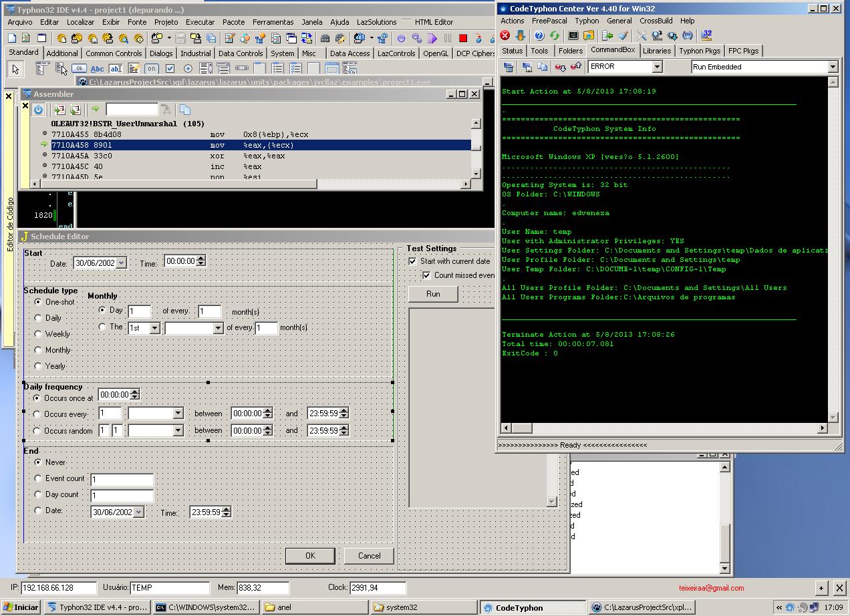Pick the TLabel 'Abc' component in palette
This screenshot has height=616, width=850.
pos(98,68)
